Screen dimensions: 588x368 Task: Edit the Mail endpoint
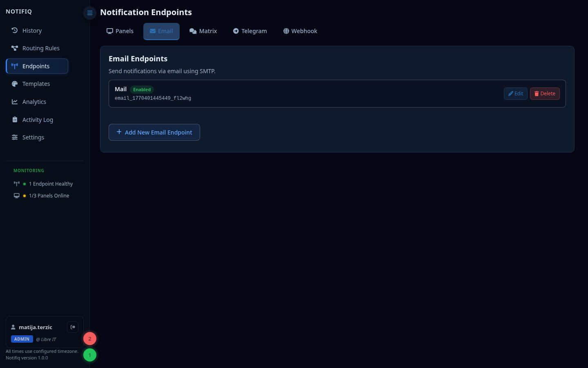coord(516,94)
